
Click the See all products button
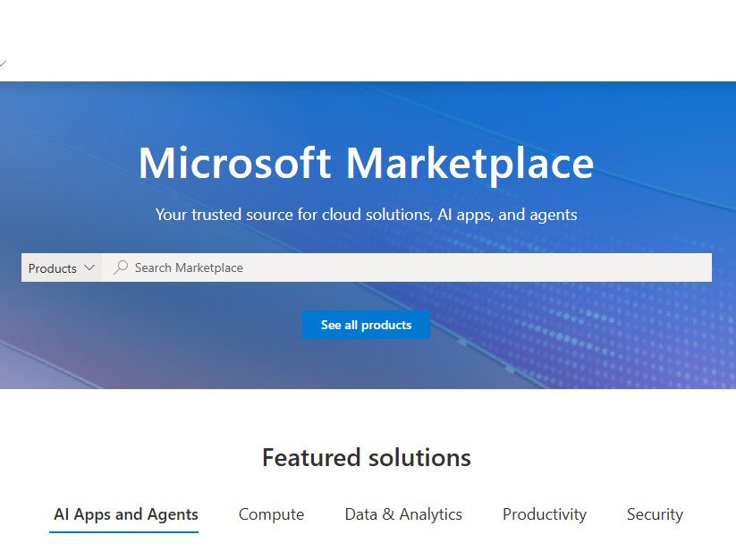[366, 325]
